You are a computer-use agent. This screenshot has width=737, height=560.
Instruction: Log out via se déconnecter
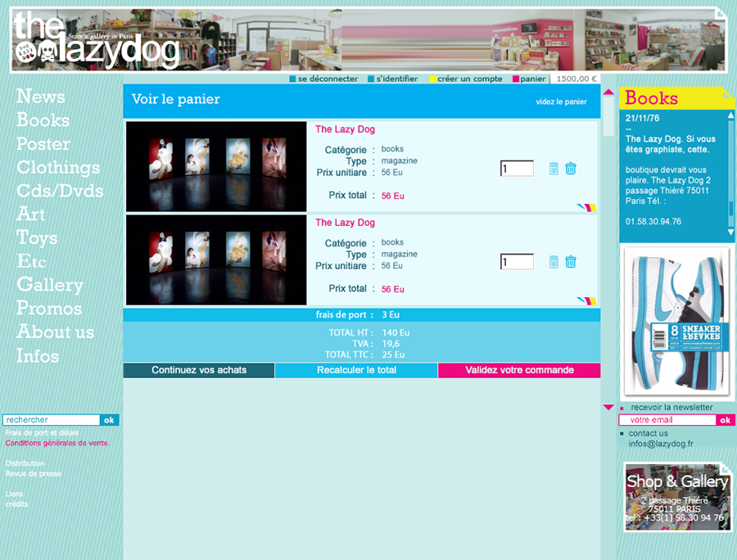click(x=323, y=79)
